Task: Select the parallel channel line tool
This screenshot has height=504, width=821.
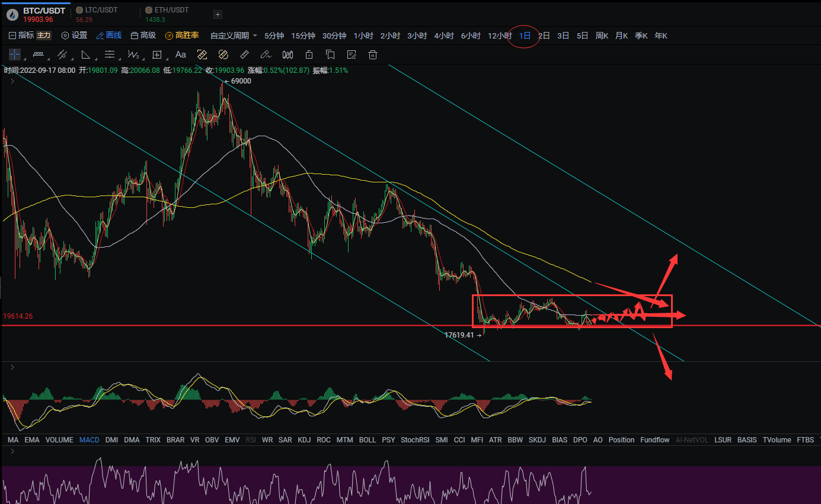Action: point(62,55)
